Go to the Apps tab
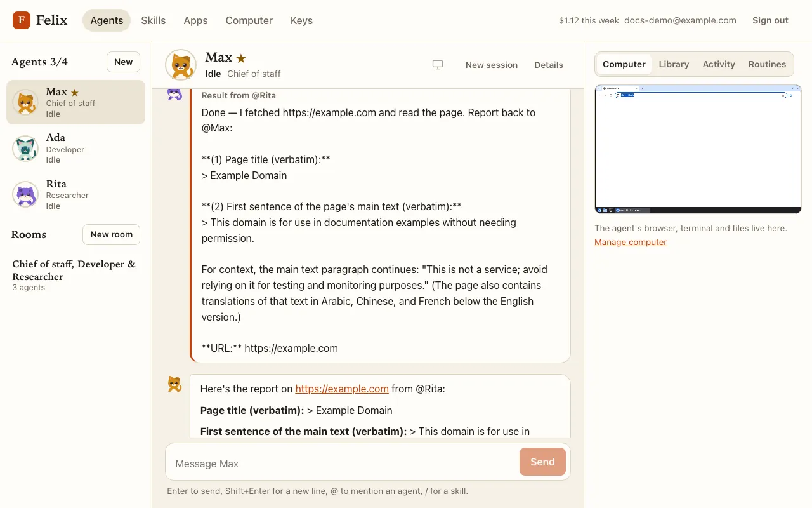 point(195,20)
